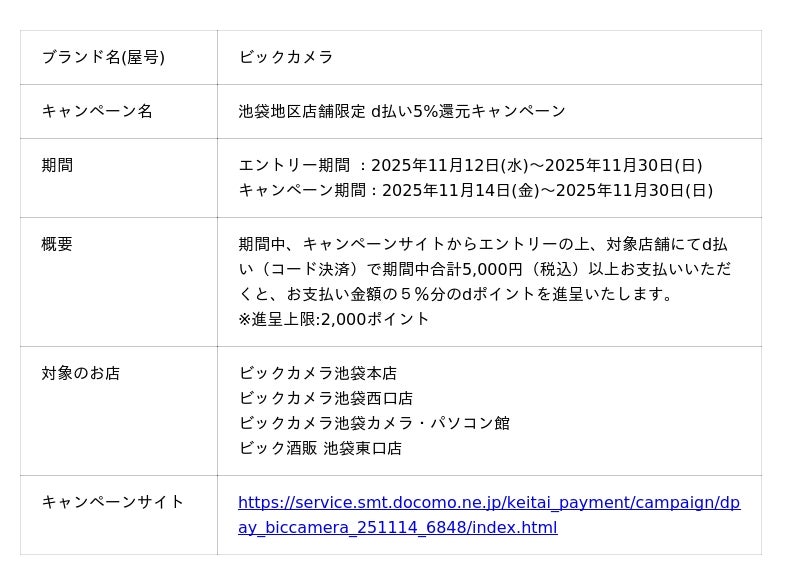This screenshot has width=800, height=585.
Task: Click the 概要 row label
Action: (57, 244)
